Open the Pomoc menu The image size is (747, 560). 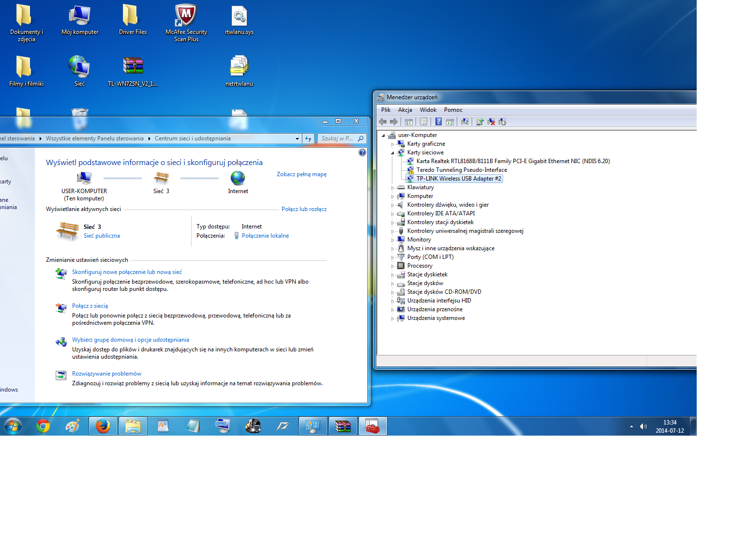click(453, 110)
